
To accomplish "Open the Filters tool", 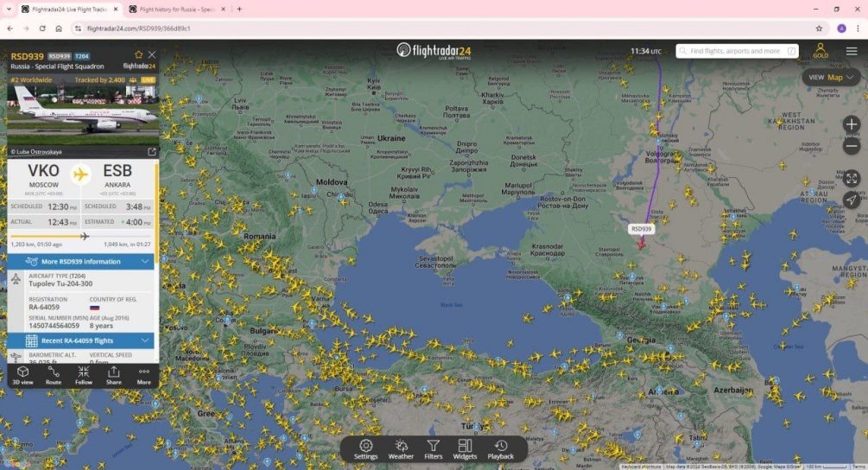I will [x=434, y=449].
